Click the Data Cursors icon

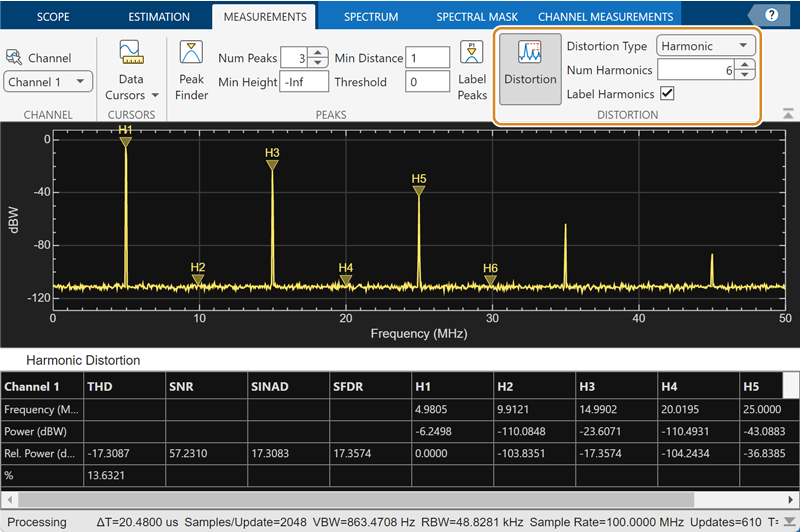(x=131, y=53)
